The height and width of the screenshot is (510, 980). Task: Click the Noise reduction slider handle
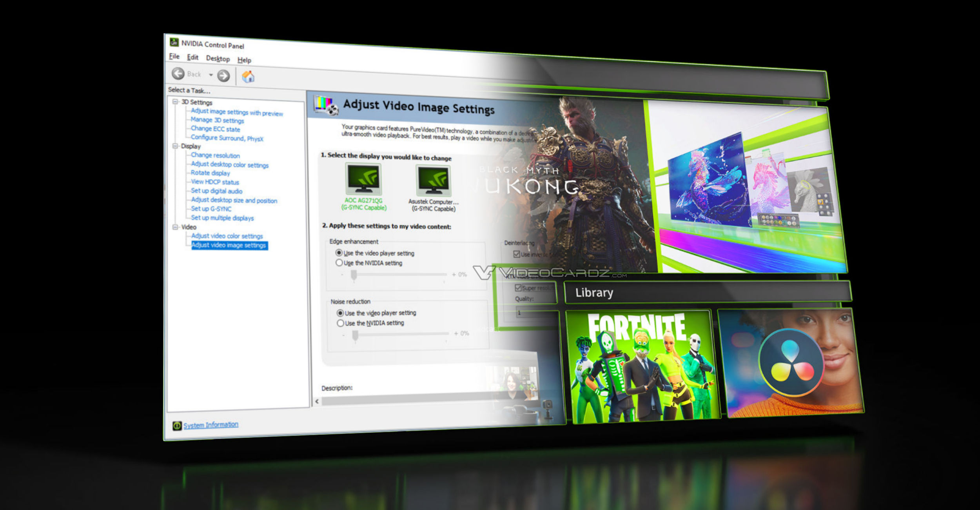click(356, 336)
